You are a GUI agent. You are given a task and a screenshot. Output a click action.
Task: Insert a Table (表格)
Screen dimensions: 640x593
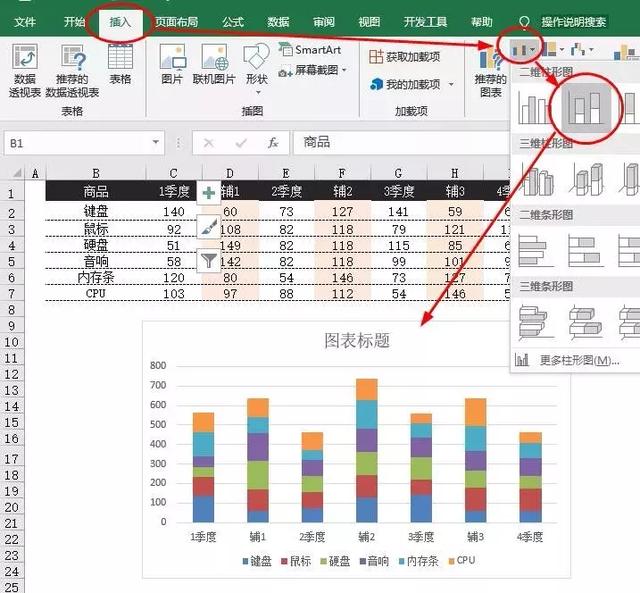pyautogui.click(x=120, y=64)
